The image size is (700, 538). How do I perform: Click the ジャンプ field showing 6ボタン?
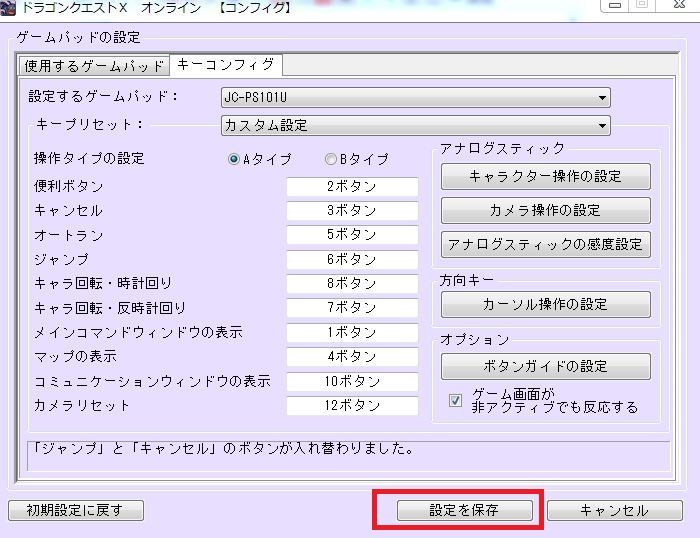pyautogui.click(x=352, y=259)
